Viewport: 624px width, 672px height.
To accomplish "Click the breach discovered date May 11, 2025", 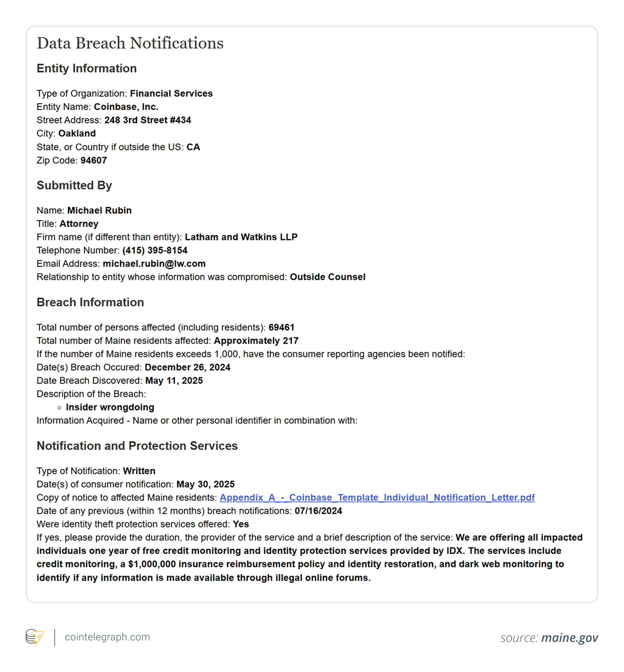I will click(x=174, y=381).
